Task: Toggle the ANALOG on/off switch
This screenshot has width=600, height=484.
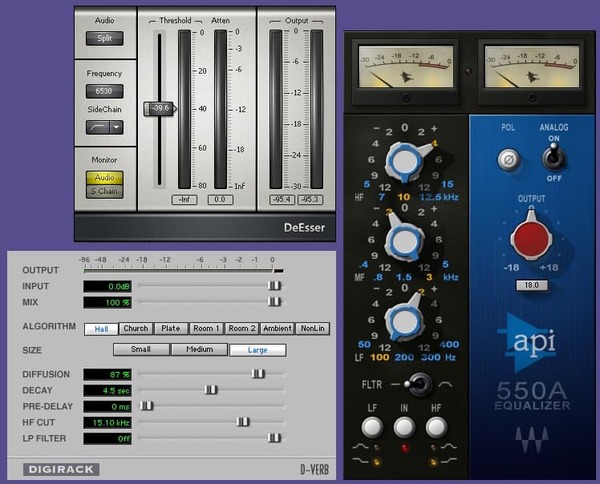Action: (553, 158)
